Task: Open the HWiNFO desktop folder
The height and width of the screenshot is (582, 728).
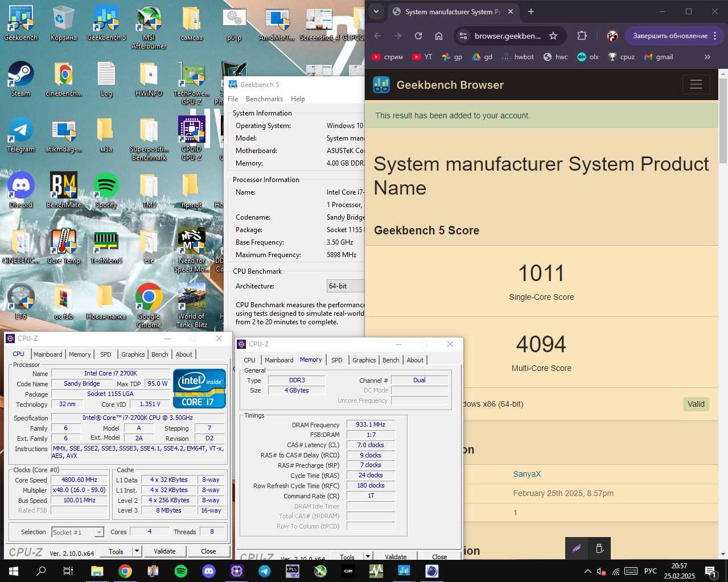Action: pos(149,79)
